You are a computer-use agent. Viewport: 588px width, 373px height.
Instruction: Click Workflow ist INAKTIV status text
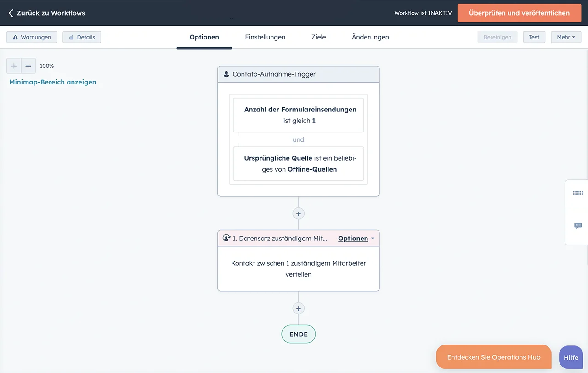423,13
